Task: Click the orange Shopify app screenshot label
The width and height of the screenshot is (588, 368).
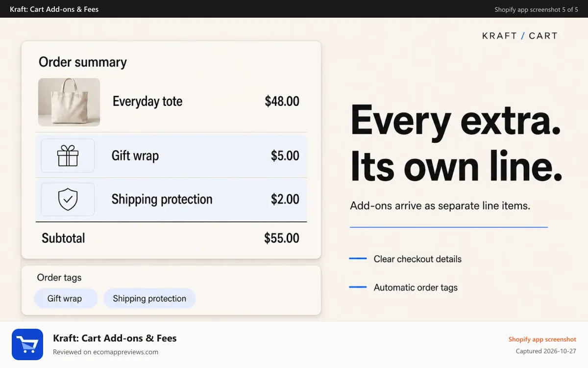Action: 542,340
